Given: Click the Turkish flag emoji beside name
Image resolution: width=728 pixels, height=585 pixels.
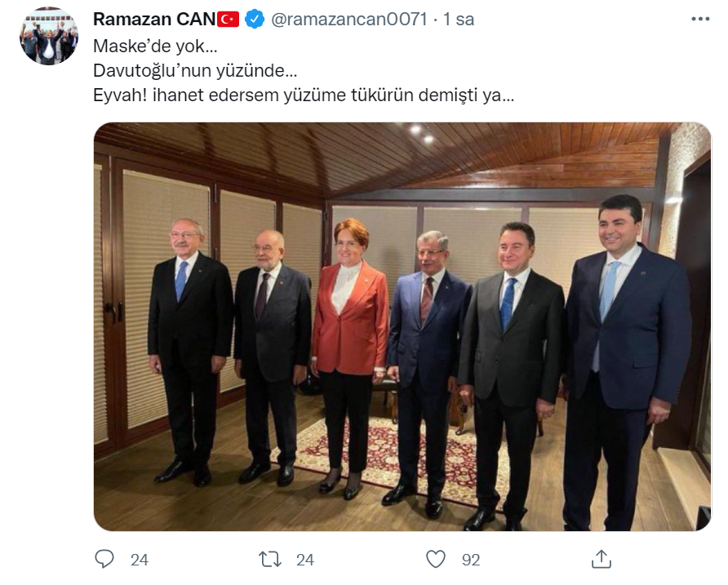Looking at the screenshot, I should (x=228, y=19).
